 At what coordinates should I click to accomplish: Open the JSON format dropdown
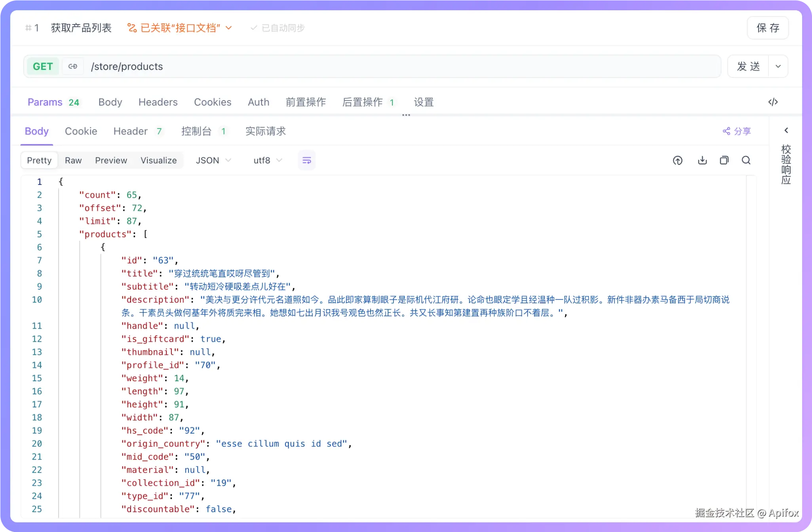point(213,160)
